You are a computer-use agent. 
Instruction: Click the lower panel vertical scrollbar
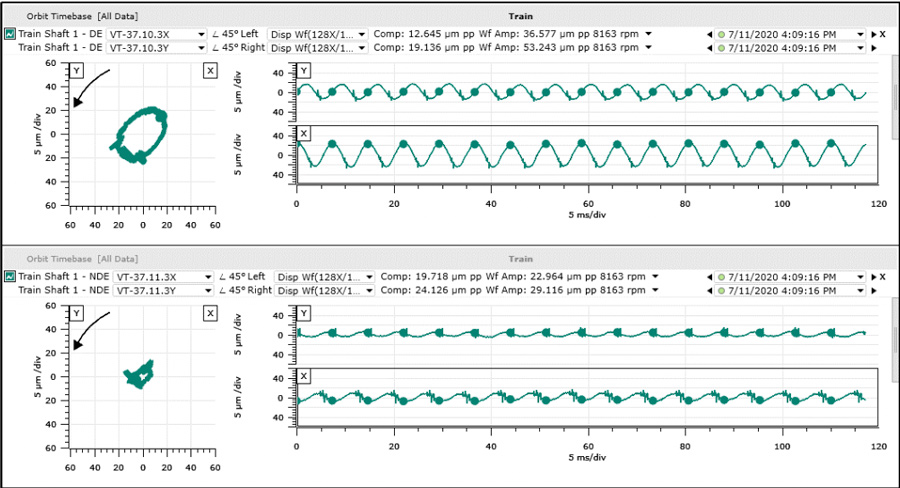895,340
